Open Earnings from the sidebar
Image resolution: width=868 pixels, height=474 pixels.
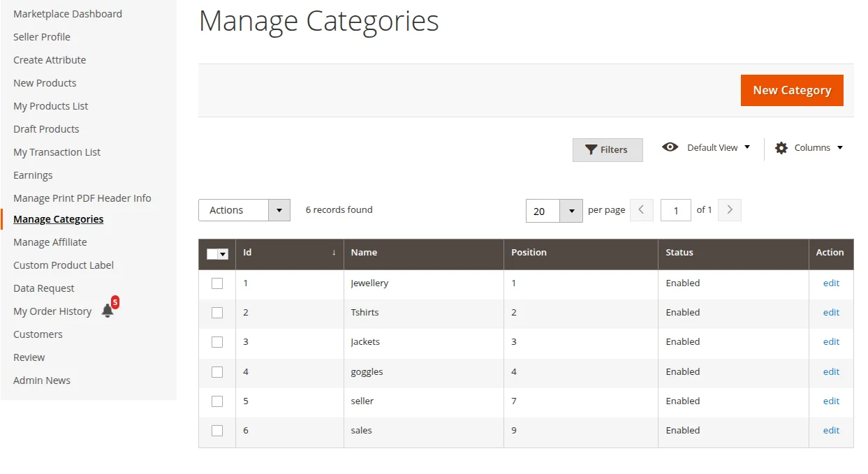[x=33, y=175]
